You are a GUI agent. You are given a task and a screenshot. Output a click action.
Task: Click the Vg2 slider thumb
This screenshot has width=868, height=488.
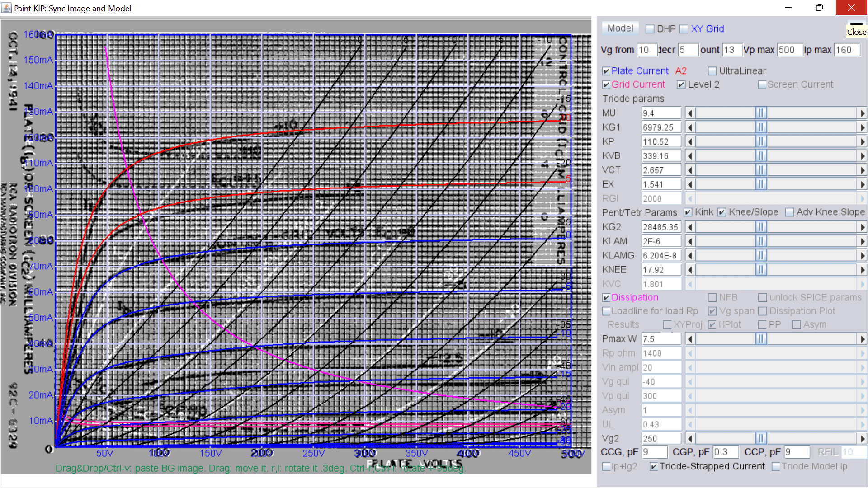[x=761, y=439]
